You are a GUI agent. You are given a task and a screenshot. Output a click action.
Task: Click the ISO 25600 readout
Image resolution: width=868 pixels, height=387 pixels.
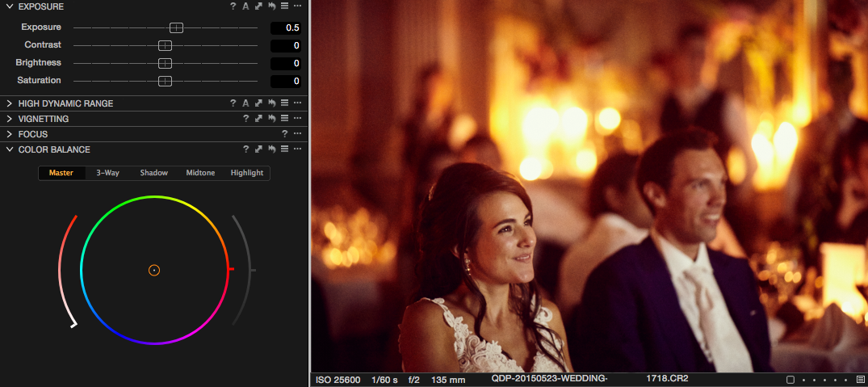pyautogui.click(x=338, y=380)
